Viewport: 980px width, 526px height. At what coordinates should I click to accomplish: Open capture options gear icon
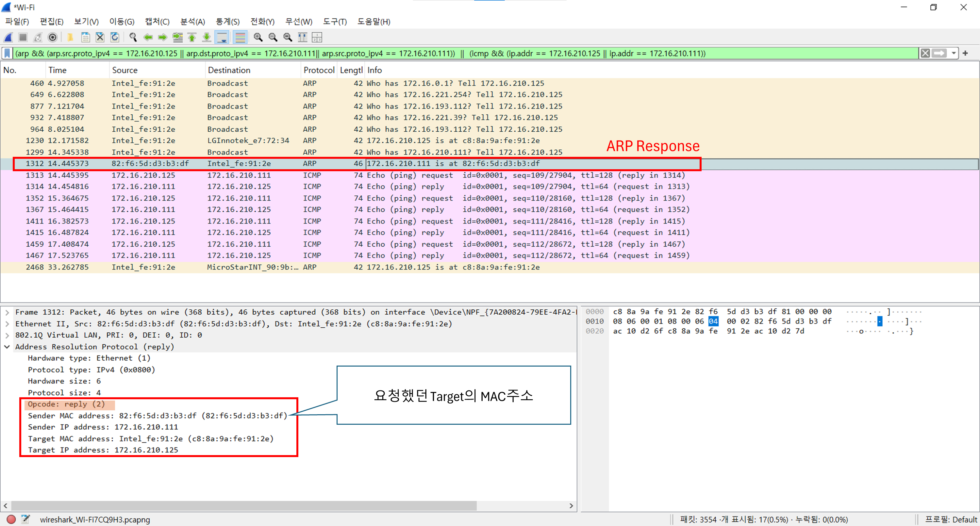(x=53, y=37)
